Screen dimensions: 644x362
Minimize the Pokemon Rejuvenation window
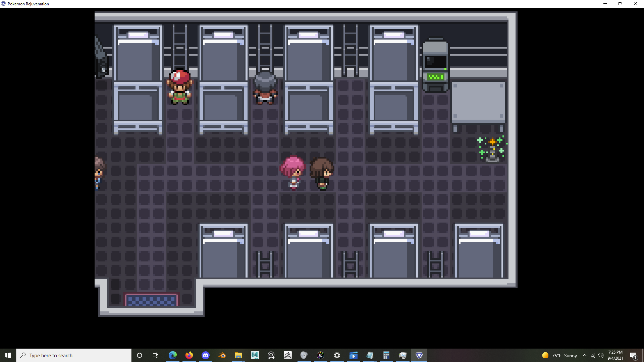point(605,4)
